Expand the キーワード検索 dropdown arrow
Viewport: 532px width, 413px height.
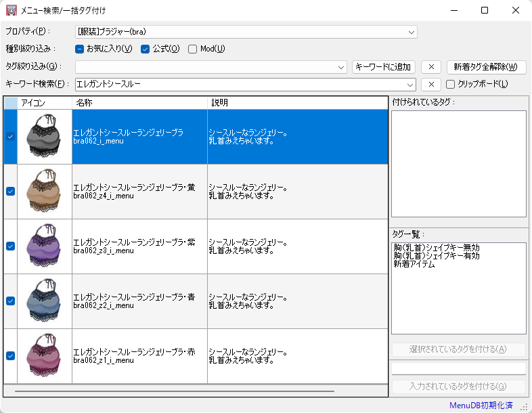tap(409, 85)
